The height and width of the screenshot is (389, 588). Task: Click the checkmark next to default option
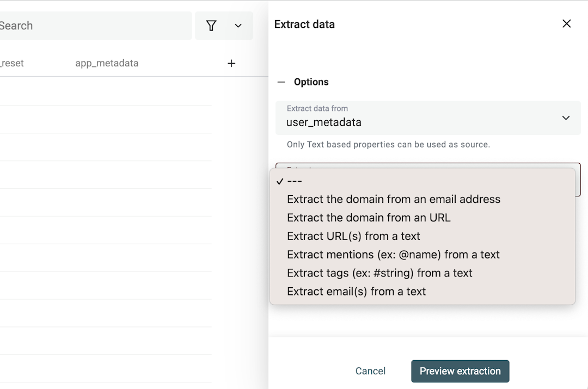[279, 181]
